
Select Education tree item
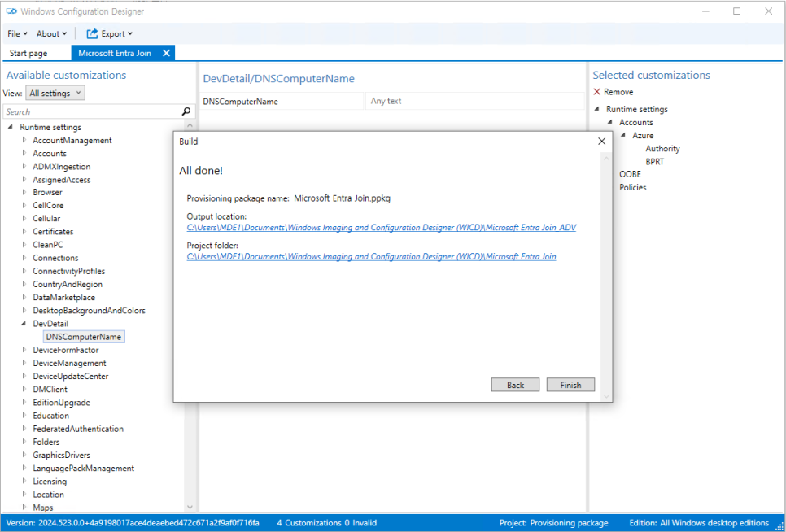[51, 416]
